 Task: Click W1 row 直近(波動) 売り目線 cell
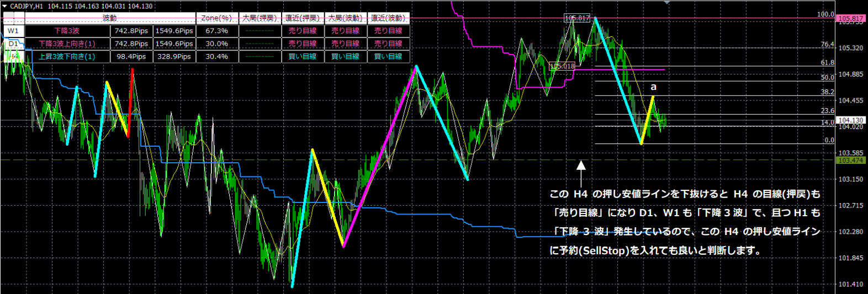[x=389, y=31]
